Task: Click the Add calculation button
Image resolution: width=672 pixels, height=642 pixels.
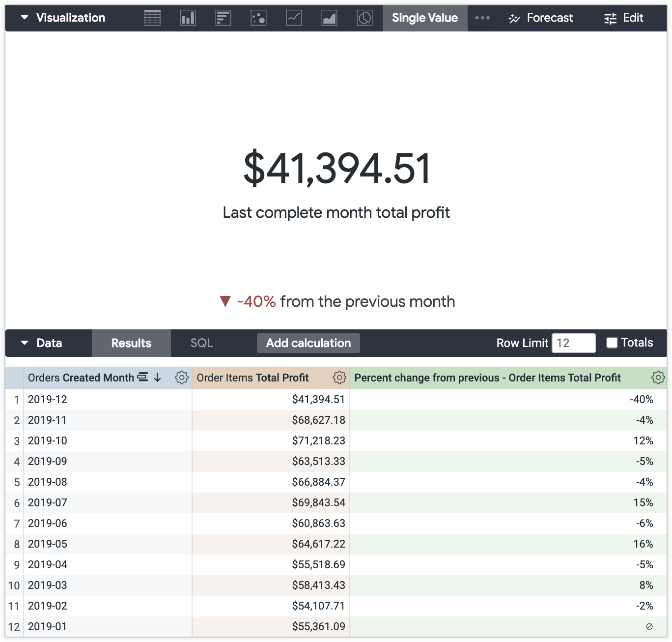Action: pyautogui.click(x=308, y=343)
